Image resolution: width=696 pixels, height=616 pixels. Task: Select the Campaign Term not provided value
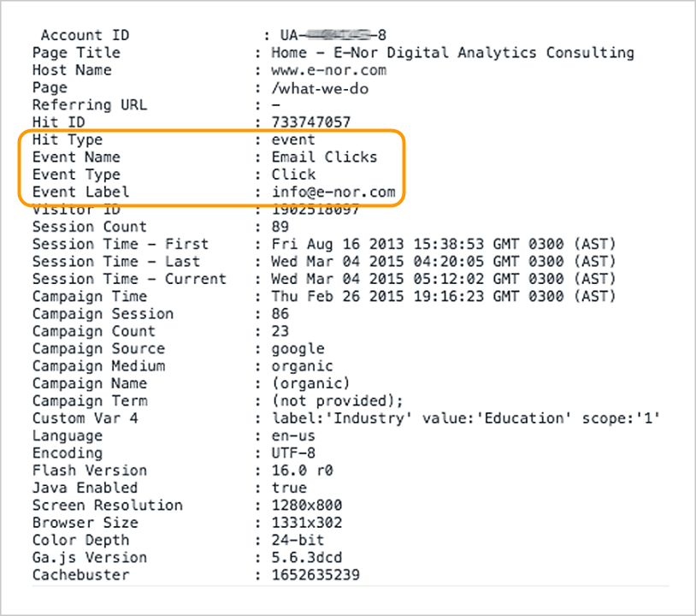pos(338,401)
